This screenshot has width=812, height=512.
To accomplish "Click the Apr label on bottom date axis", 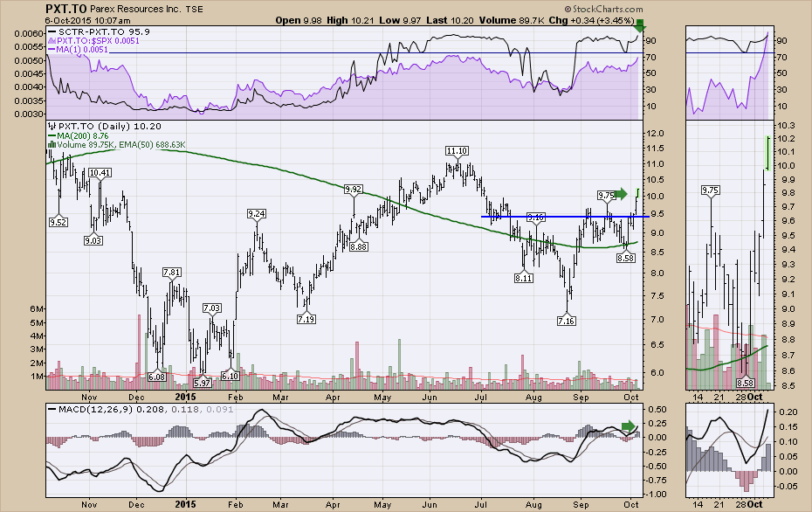I will click(x=333, y=504).
